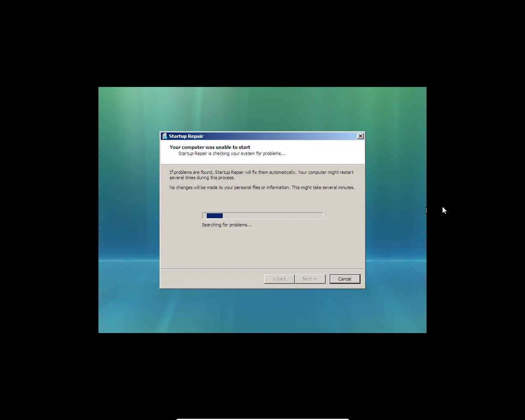
Task: Click the Startup Repair window title text
Action: [x=186, y=136]
